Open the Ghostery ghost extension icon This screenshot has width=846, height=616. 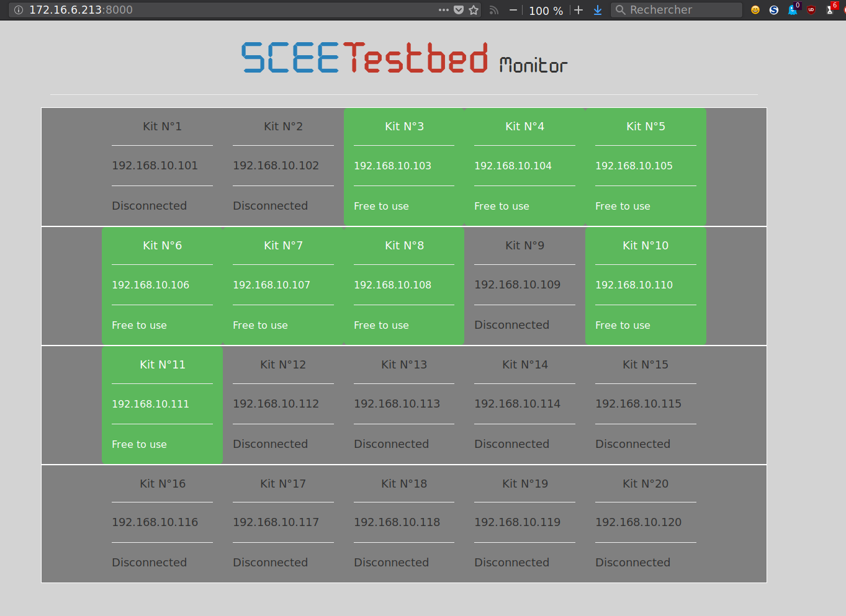pos(793,10)
